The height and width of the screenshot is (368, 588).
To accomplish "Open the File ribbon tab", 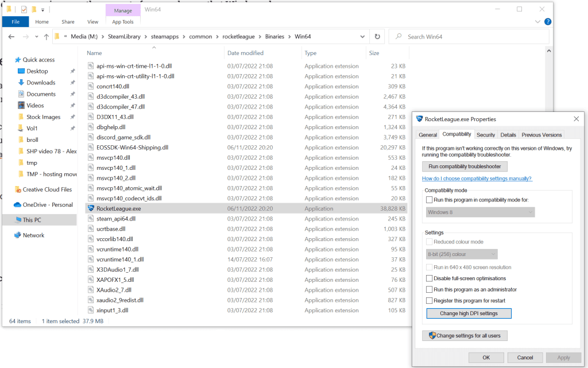I will 16,22.
